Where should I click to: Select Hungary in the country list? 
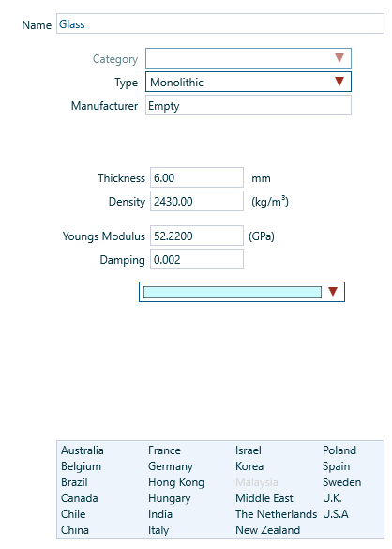tap(170, 498)
